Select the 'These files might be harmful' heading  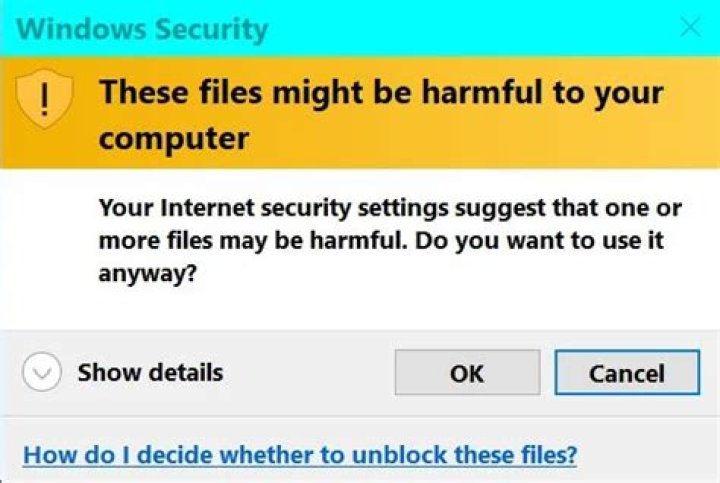(381, 115)
